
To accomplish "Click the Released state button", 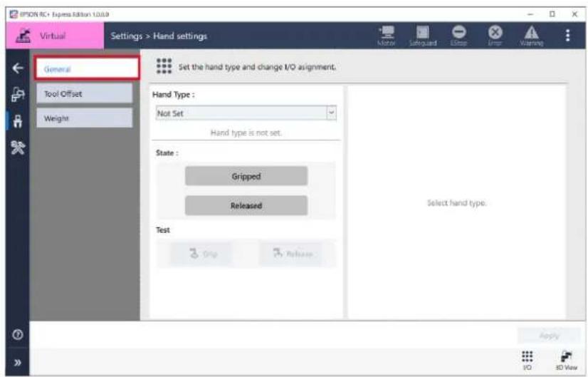I will point(246,205).
